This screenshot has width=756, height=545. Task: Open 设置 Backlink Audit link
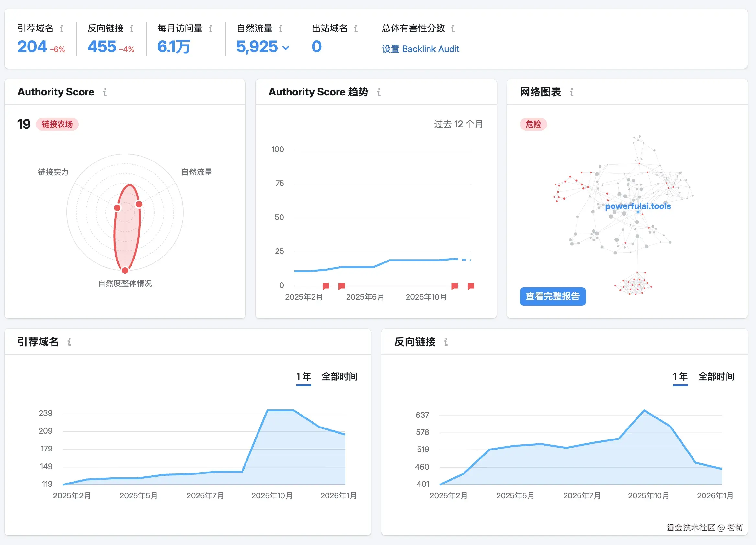click(420, 49)
